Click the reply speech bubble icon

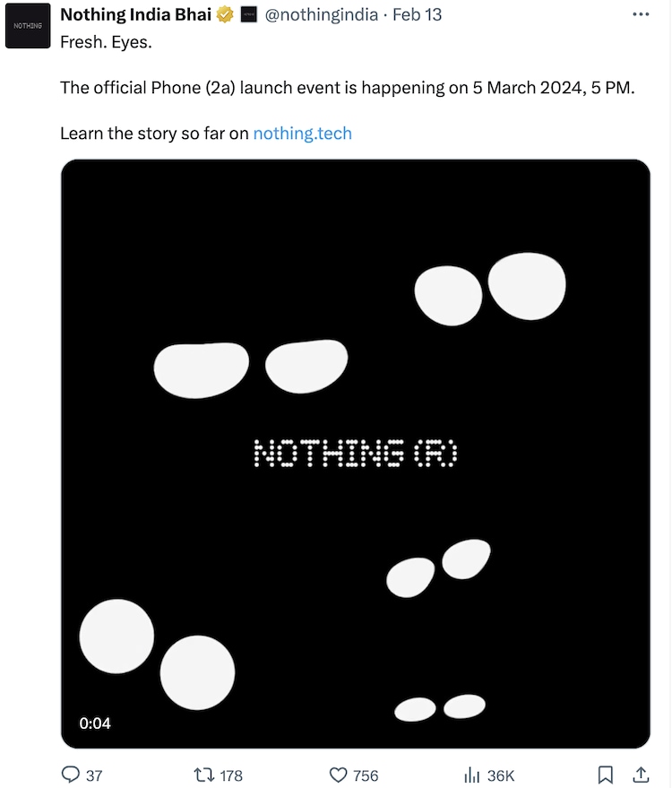71,775
